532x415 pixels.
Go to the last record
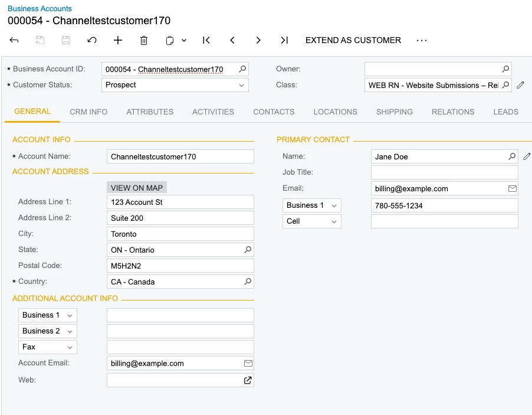pyautogui.click(x=284, y=40)
